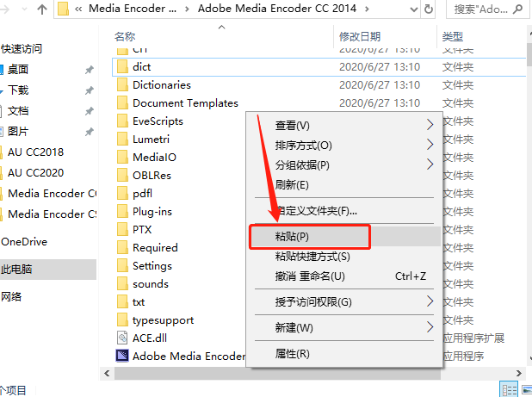
Task: Open the 新建(W) submenu
Action: (344, 328)
